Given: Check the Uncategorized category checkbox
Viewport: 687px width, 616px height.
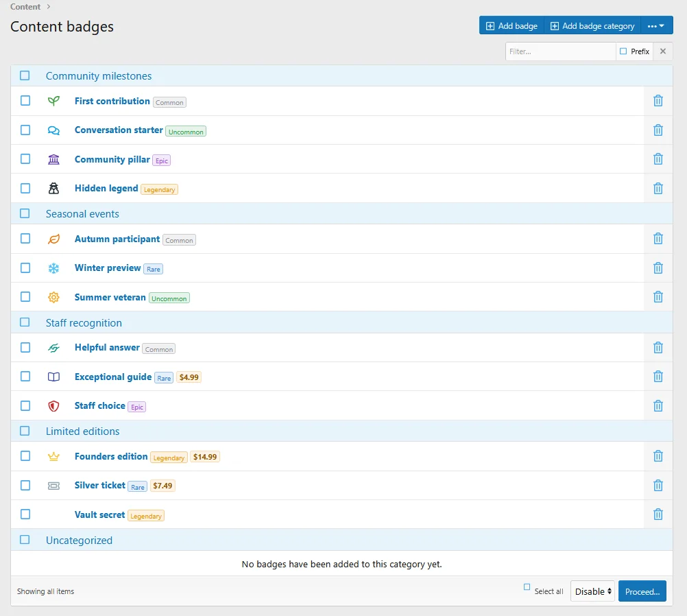Looking at the screenshot, I should pos(25,540).
